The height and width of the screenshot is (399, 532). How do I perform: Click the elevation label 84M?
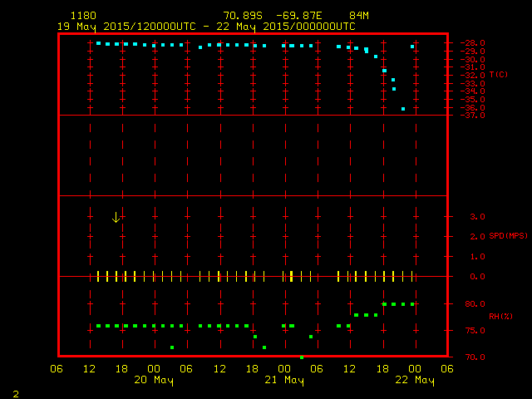[x=359, y=16]
